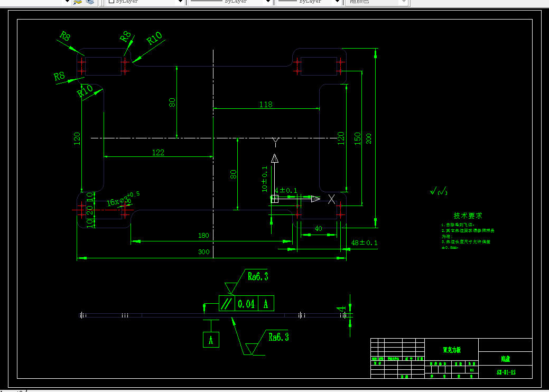549x392 pixels.
Task: Select the lower Ra6.3 text label
Action: (x=278, y=337)
